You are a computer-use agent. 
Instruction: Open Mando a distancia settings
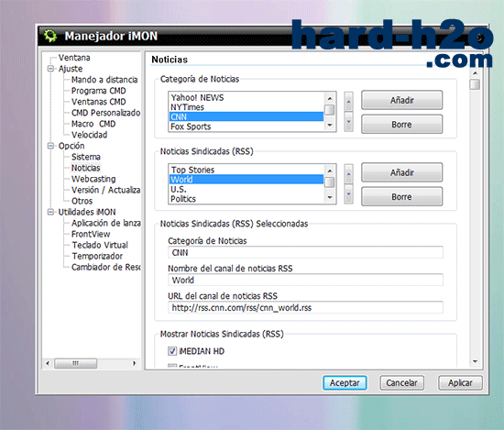coord(104,80)
